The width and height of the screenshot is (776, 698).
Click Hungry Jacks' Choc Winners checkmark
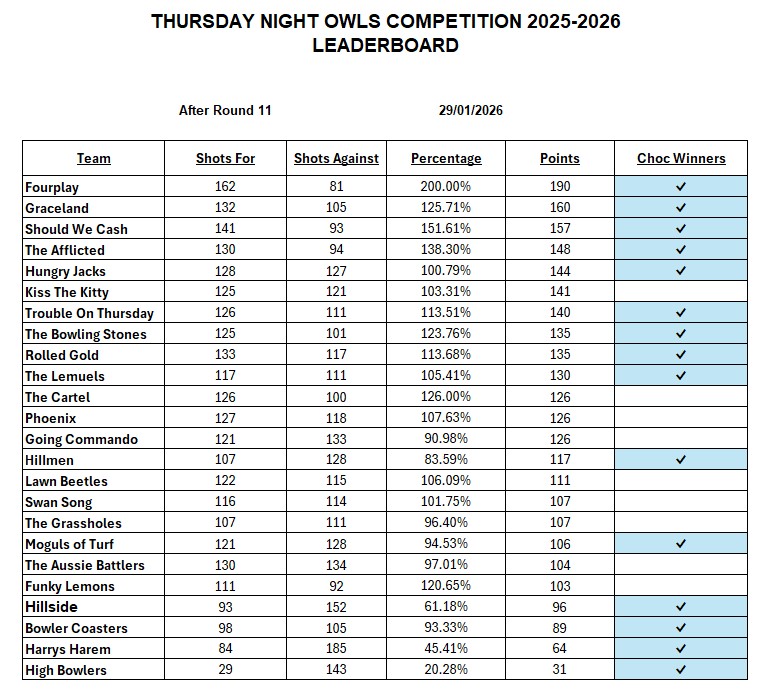click(681, 271)
